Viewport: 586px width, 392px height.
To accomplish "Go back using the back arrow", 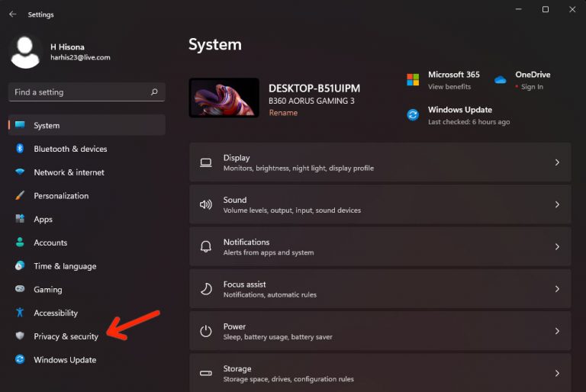I will 12,14.
